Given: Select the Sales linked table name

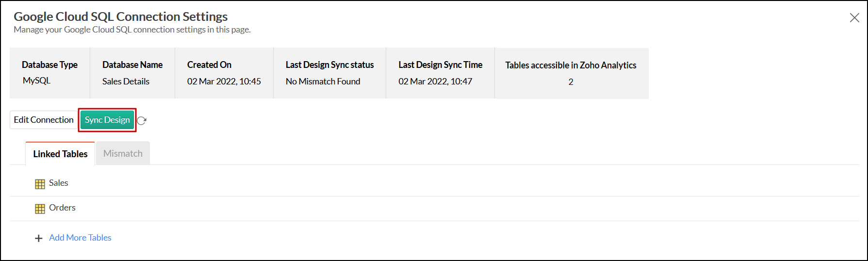Looking at the screenshot, I should pyautogui.click(x=59, y=183).
